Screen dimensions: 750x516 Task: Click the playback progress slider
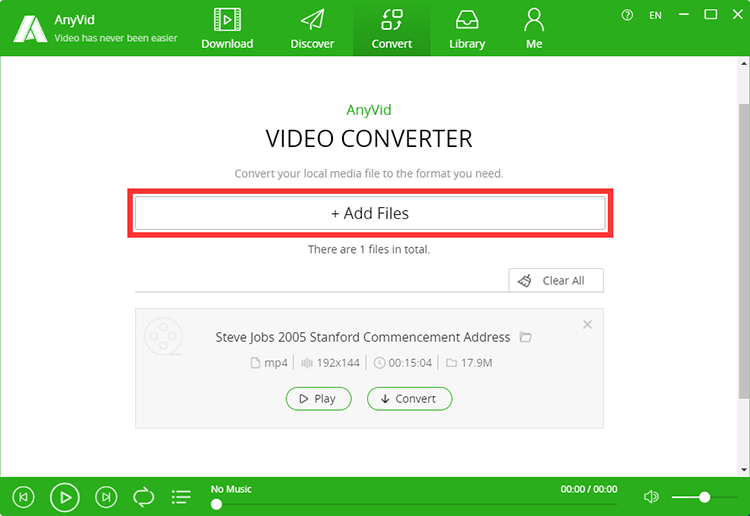pyautogui.click(x=414, y=504)
